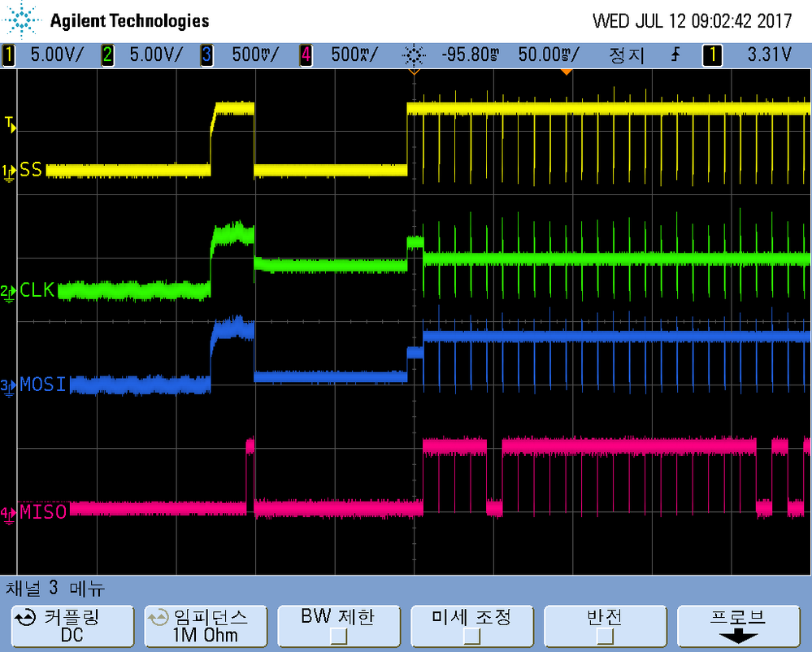This screenshot has width=812, height=652.
Task: Click the trigger source channel 1 badge
Action: pyautogui.click(x=712, y=55)
